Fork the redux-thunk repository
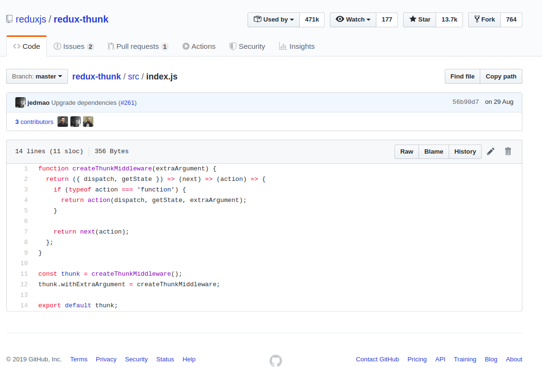Viewport: 542px width, 392px height. click(484, 20)
